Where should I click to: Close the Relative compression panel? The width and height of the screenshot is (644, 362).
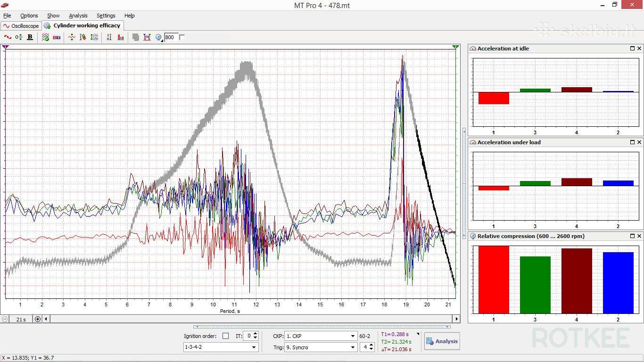pos(639,236)
